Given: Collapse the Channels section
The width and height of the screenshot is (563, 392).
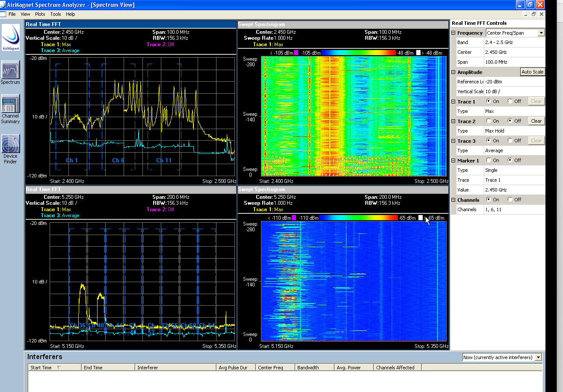Looking at the screenshot, I should click(x=453, y=200).
